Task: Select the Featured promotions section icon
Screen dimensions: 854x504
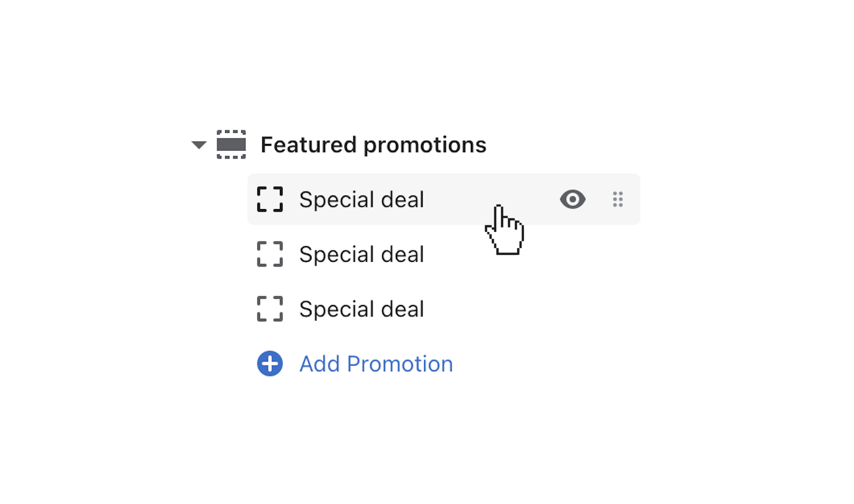Action: 232,145
